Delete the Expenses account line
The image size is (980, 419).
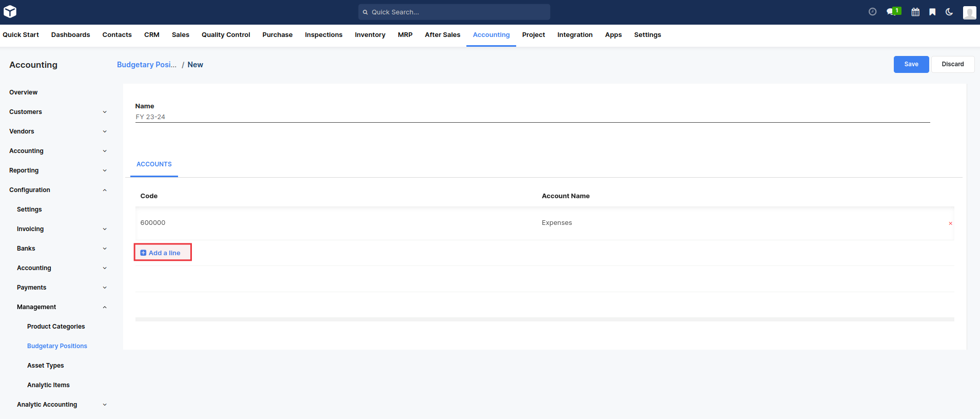point(950,223)
